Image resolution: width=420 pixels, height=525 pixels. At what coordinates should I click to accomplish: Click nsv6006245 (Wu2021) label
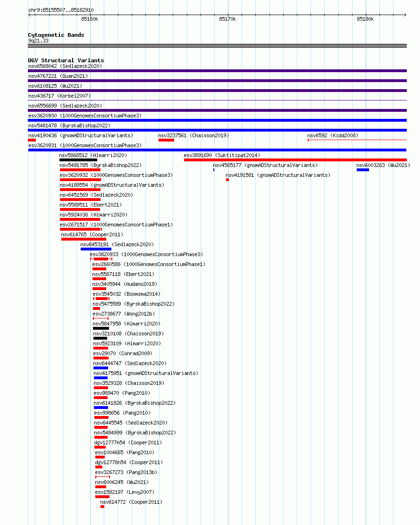[x=122, y=482]
